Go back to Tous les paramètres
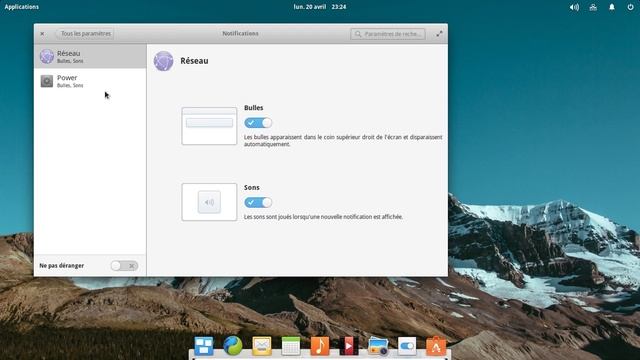Image resolution: width=640 pixels, height=360 pixels. [x=85, y=34]
